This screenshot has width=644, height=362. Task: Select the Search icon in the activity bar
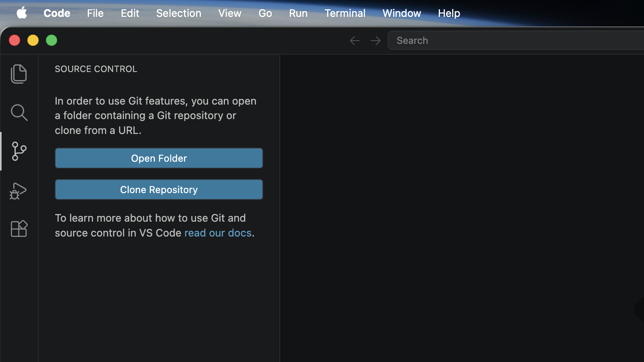19,113
